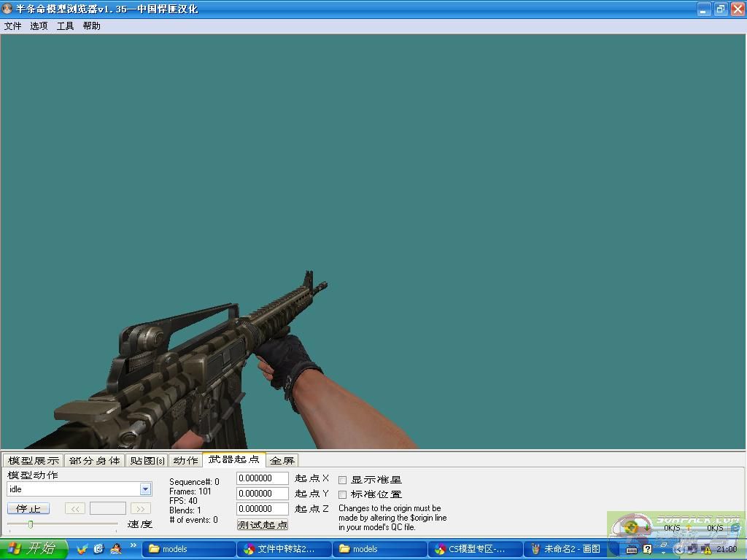Expand the quick launch overflow chevron

[133, 545]
